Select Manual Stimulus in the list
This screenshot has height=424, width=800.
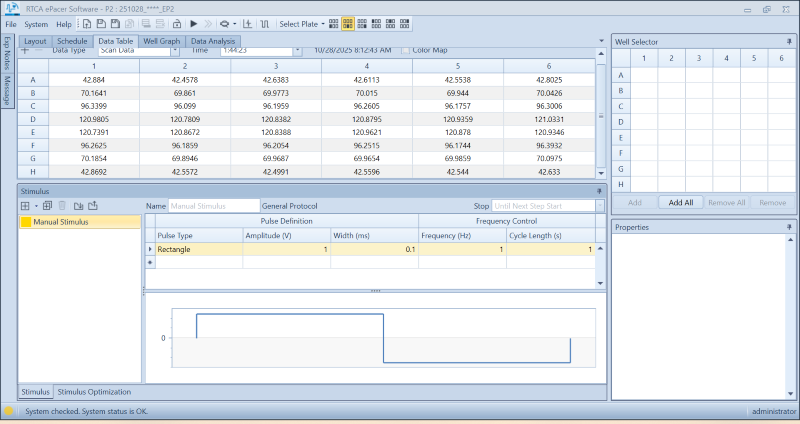pos(60,222)
